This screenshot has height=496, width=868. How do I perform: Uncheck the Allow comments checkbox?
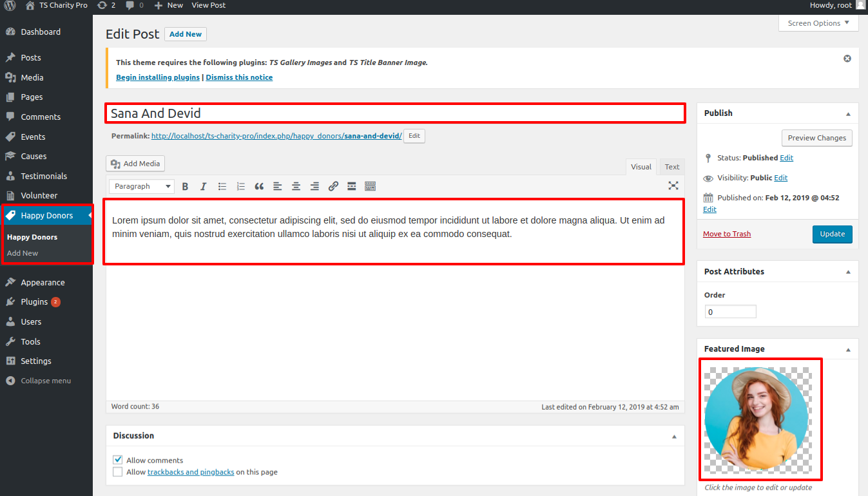118,460
